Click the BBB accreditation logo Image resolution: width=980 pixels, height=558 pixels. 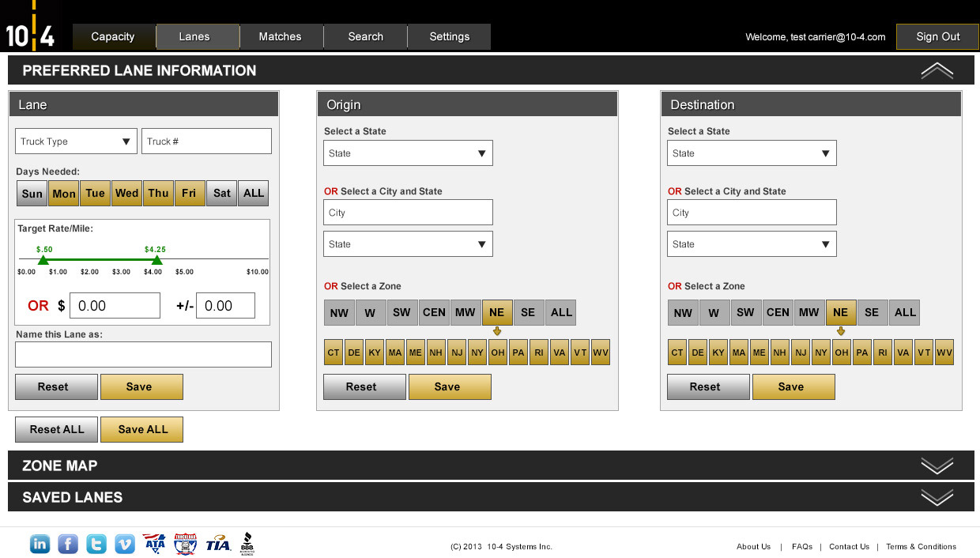click(x=246, y=543)
